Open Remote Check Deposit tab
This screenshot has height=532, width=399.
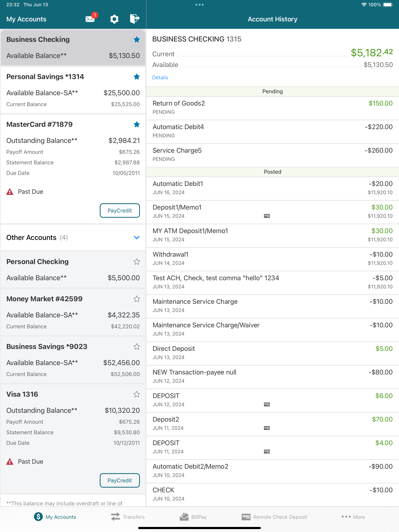274,517
